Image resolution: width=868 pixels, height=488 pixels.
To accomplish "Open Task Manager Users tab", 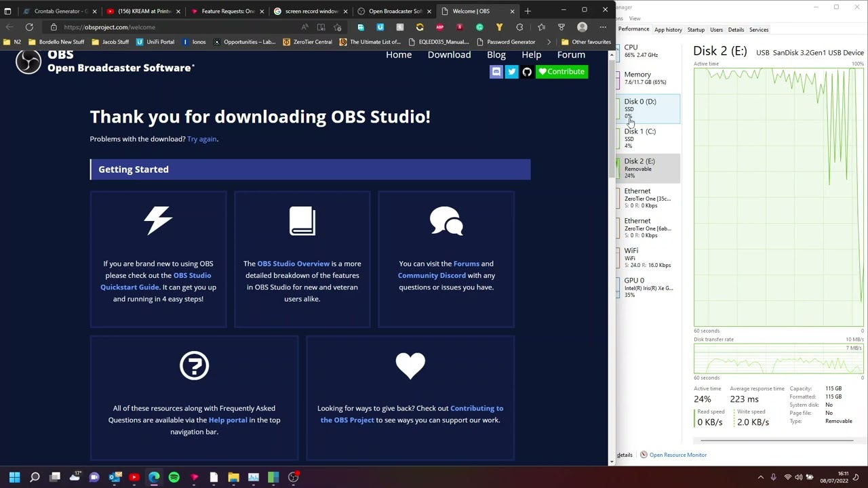I will point(716,30).
